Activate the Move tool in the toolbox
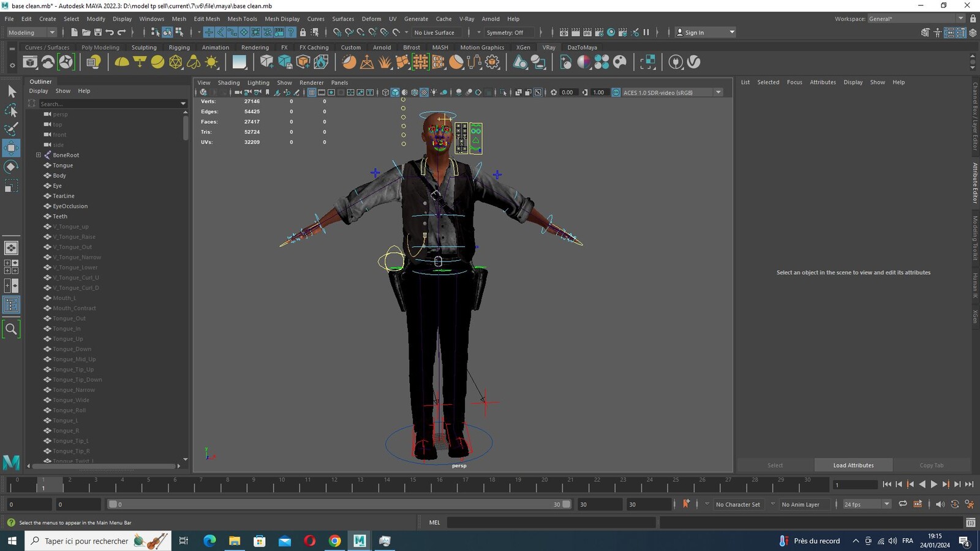The image size is (980, 551). coord(12,148)
